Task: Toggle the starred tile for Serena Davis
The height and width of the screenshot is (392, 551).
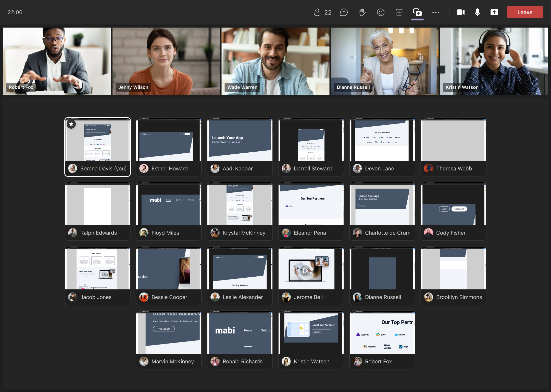Action: [71, 124]
